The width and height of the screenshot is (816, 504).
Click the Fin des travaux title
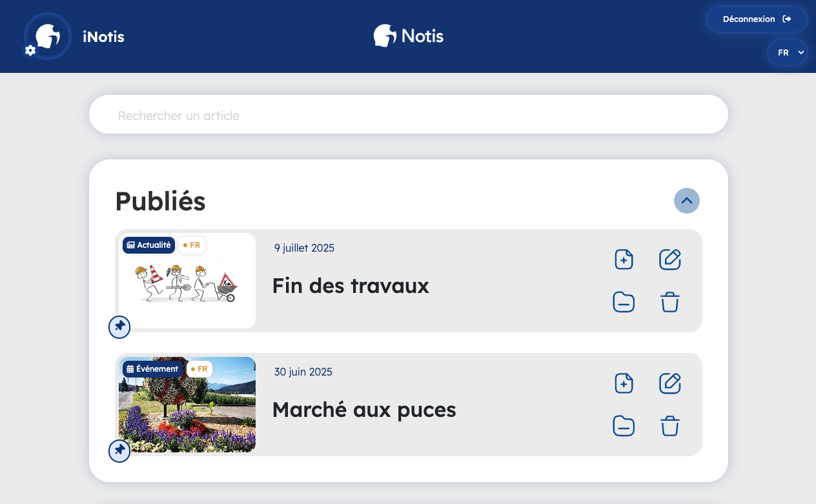pos(351,285)
